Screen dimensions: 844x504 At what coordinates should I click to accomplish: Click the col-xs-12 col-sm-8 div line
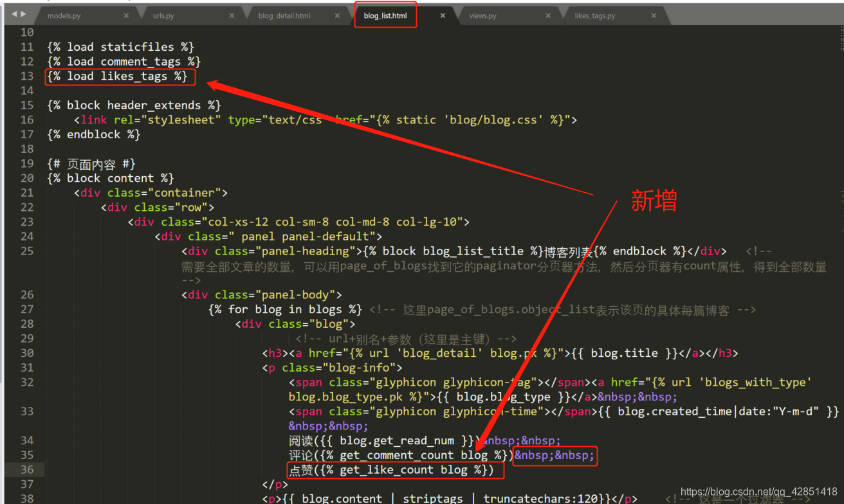[x=298, y=222]
